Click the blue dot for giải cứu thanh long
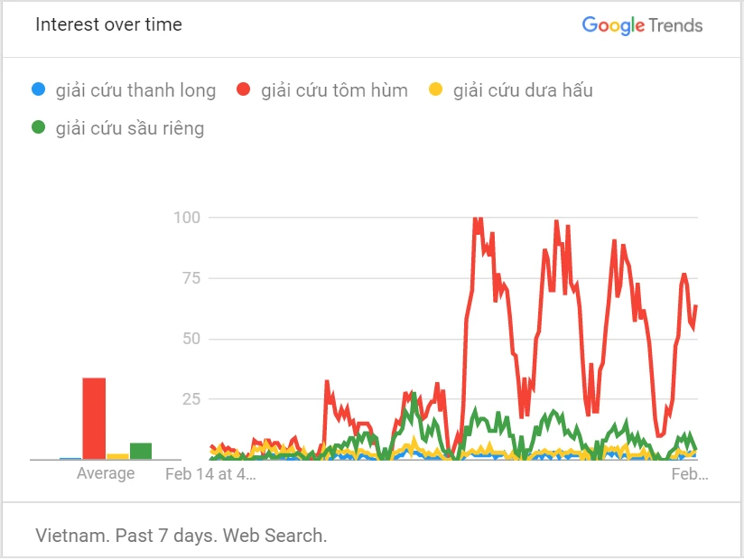The image size is (744, 560). [x=38, y=90]
